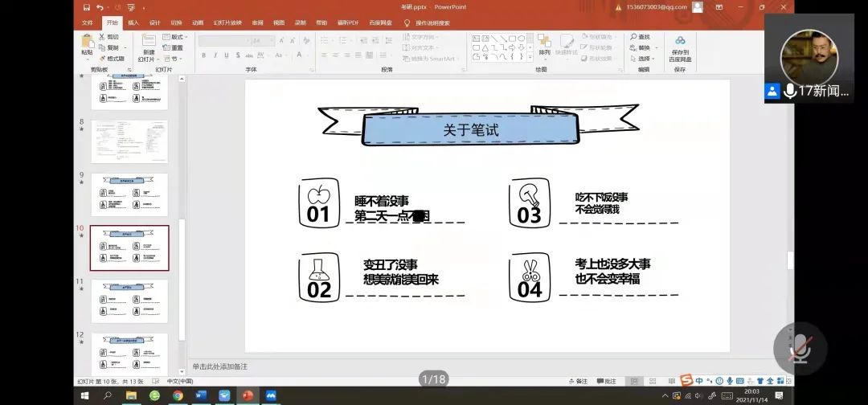Select the oval shape in the shapes gallery

[x=522, y=39]
